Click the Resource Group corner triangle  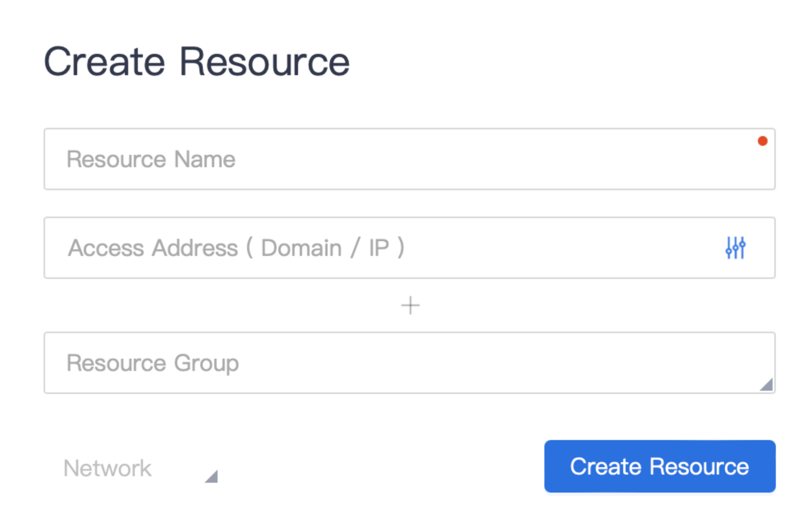(x=766, y=385)
